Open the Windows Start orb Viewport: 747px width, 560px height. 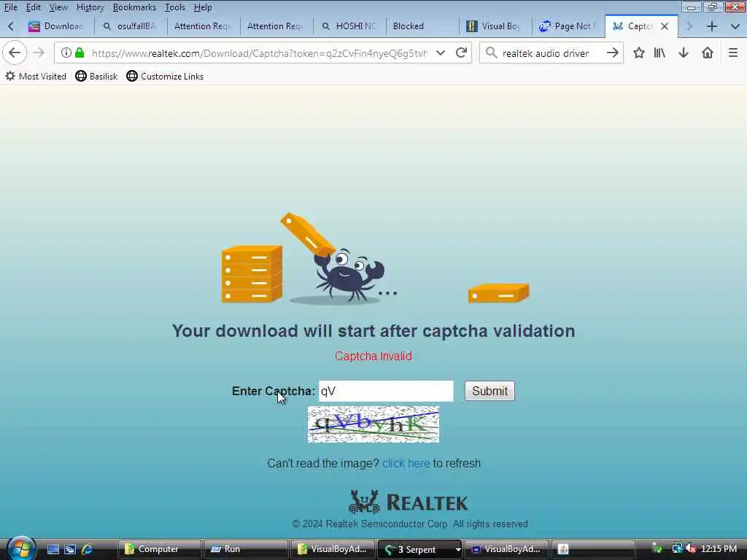(x=21, y=548)
